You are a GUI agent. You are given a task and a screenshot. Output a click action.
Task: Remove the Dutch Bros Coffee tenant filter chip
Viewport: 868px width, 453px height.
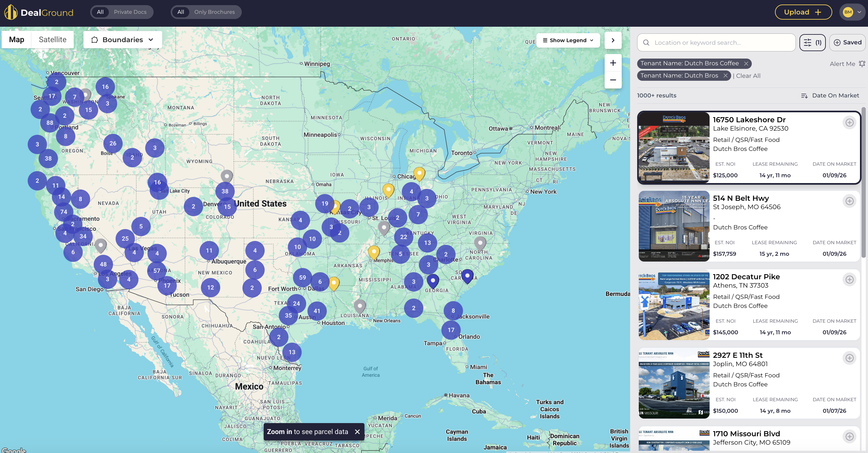coord(746,64)
